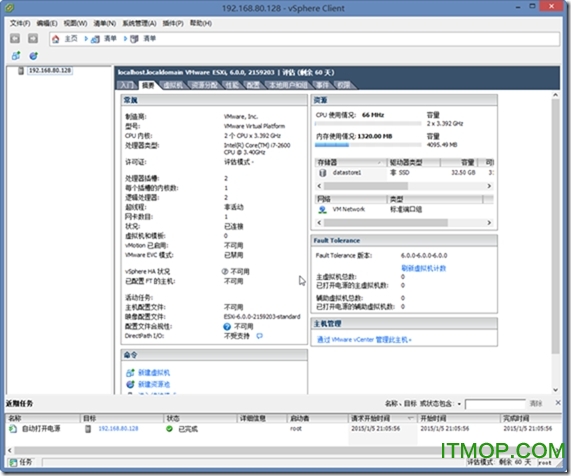Click main panel scroll up arrow
The width and height of the screenshot is (571, 476).
point(555,95)
